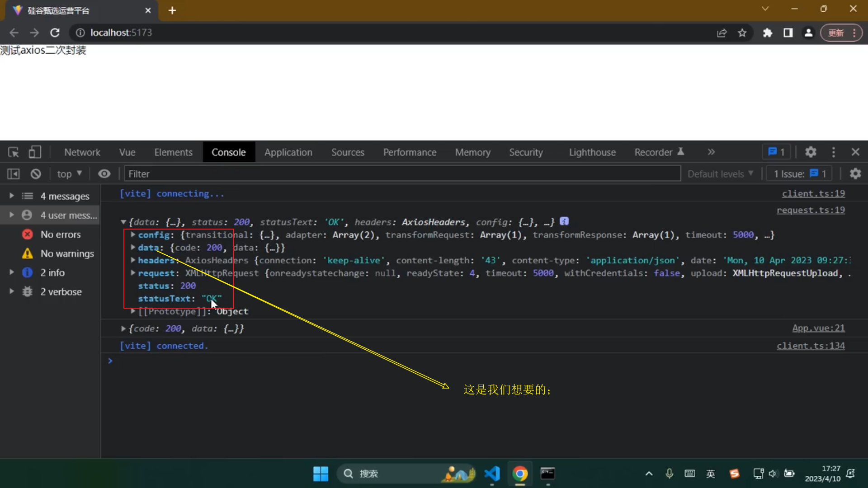This screenshot has height=488, width=868.
Task: Click the 1 Issue link
Action: [800, 174]
